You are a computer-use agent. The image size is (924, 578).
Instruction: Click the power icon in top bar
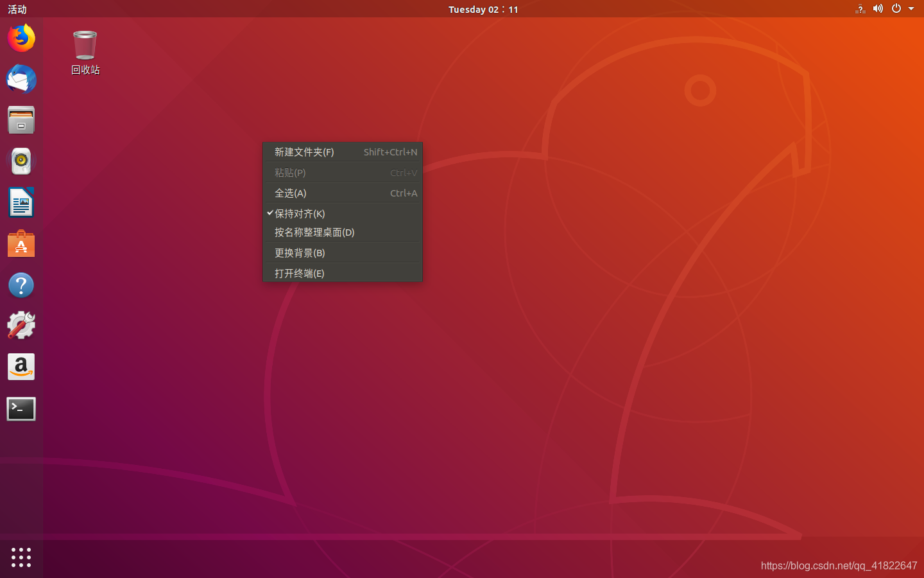pyautogui.click(x=896, y=9)
